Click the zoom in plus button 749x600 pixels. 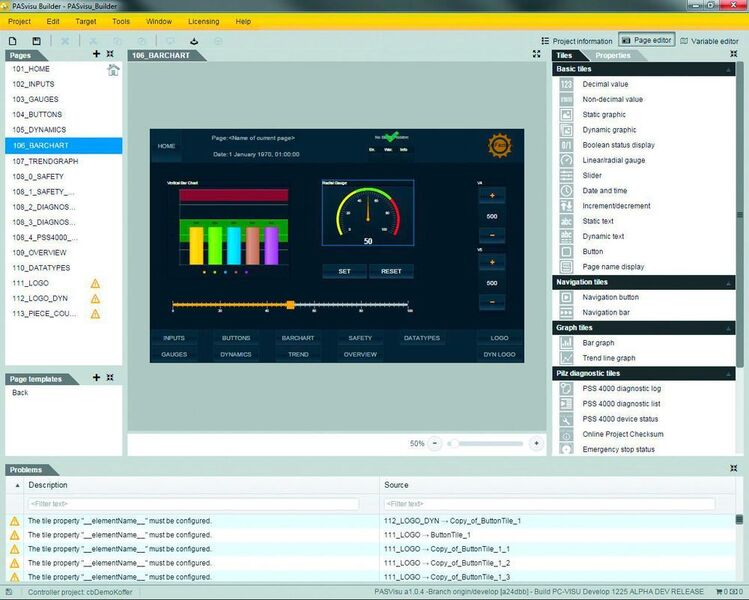[536, 443]
